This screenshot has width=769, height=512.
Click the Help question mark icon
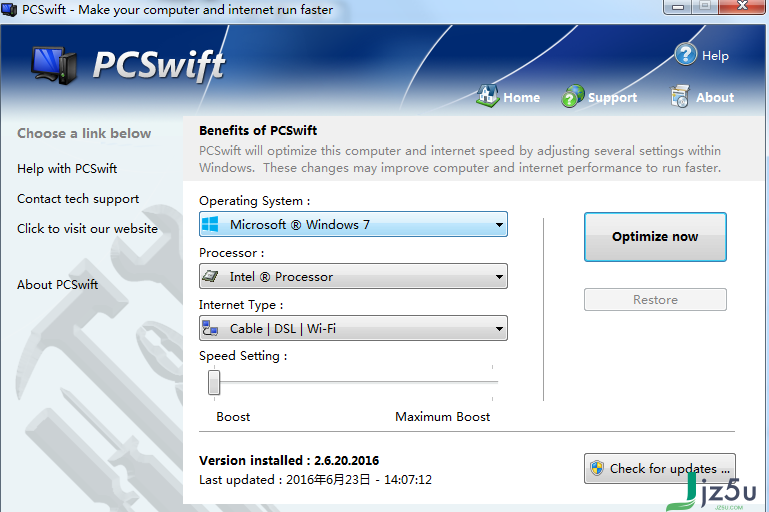click(685, 54)
